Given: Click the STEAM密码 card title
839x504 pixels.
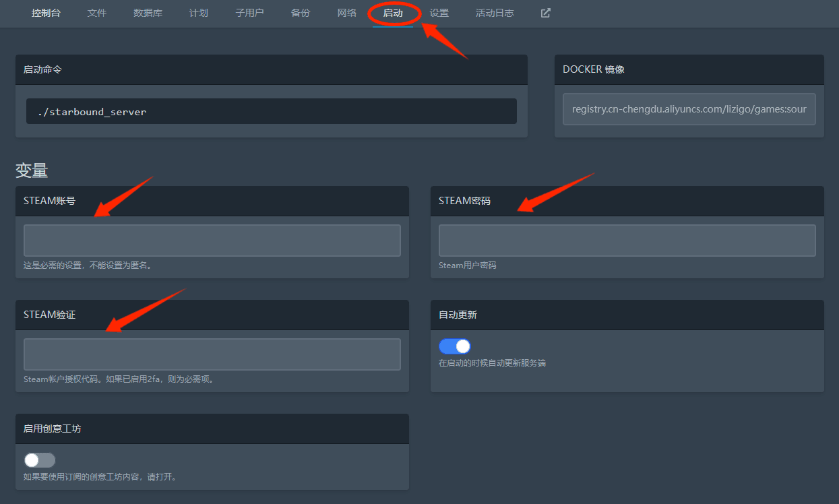Looking at the screenshot, I should pos(464,201).
